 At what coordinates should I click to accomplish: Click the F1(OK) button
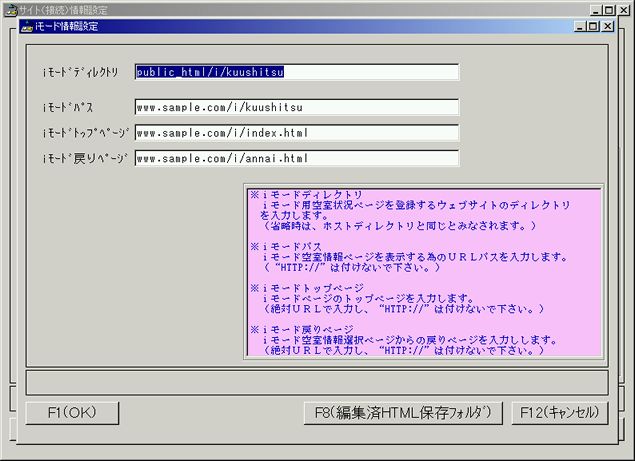(72, 413)
